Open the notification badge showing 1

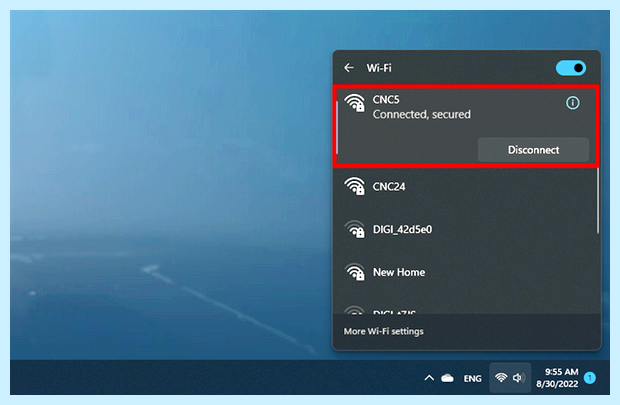pos(590,378)
